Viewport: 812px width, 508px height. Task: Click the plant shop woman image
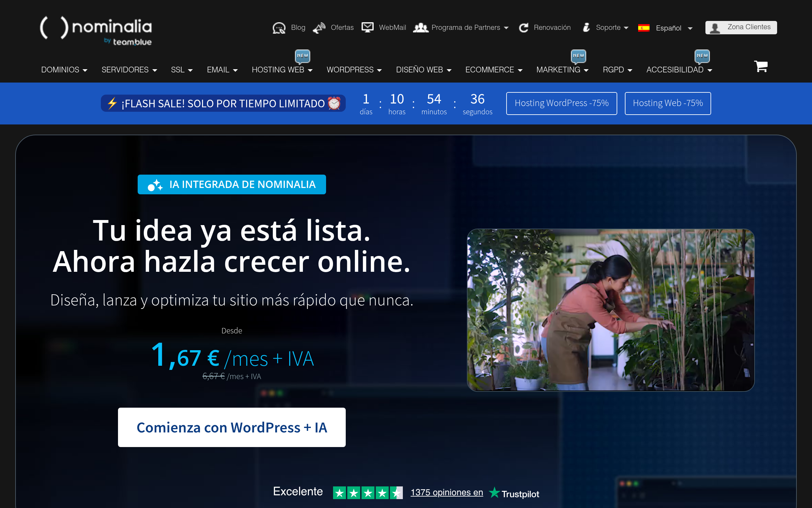(611, 310)
